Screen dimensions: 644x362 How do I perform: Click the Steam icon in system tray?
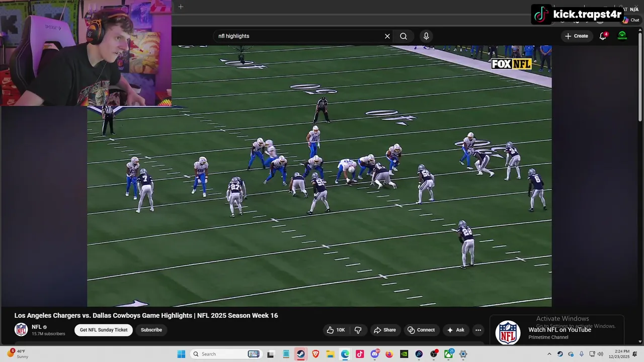tap(560, 354)
